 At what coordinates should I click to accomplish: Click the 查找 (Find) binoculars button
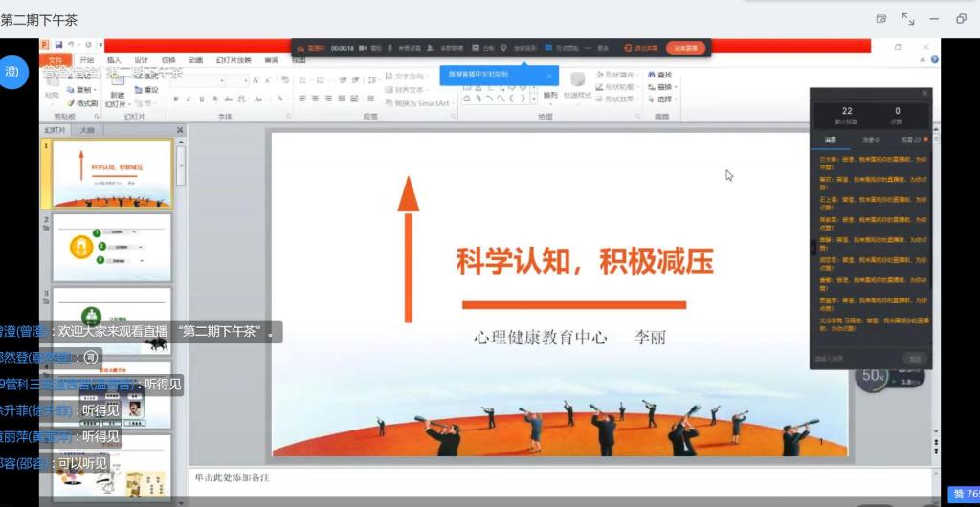point(660,75)
